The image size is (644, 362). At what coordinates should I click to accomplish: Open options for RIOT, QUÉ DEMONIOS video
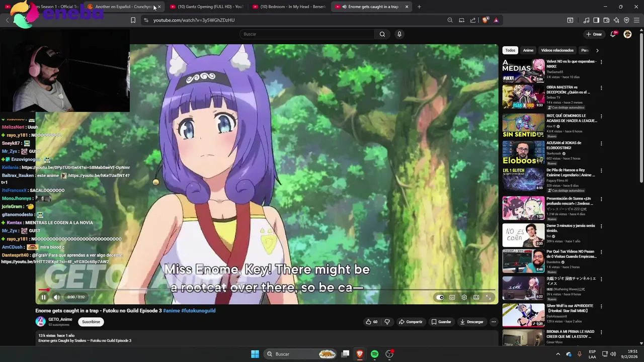[x=601, y=116]
